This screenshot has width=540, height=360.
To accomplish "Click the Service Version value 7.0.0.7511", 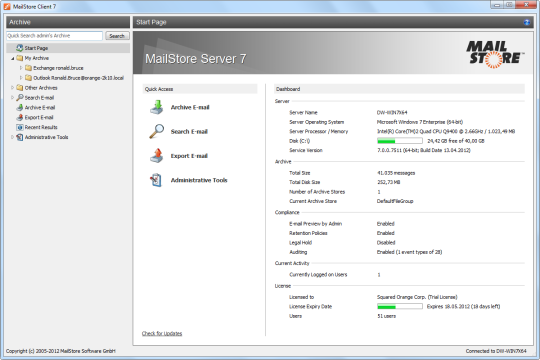I will click(424, 150).
